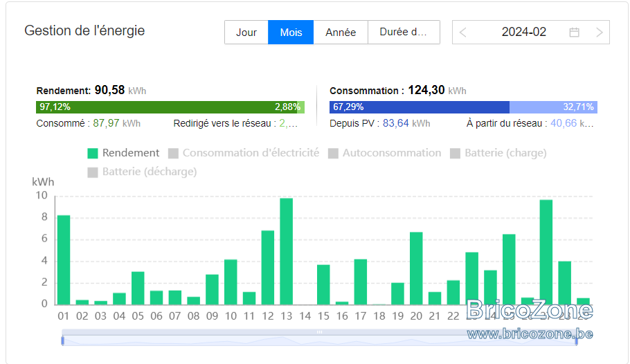
Task: Show Batterie (décharge) series in chart
Action: [142, 172]
